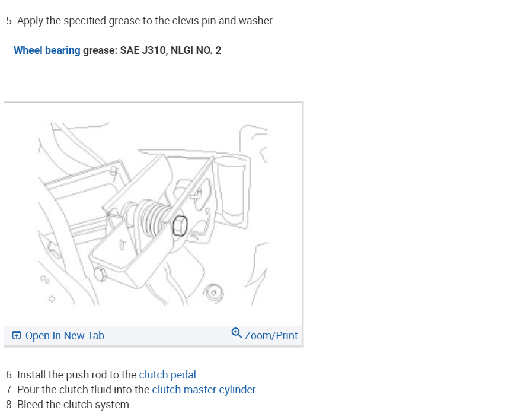Open the clutch master cylinder link

pyautogui.click(x=204, y=390)
